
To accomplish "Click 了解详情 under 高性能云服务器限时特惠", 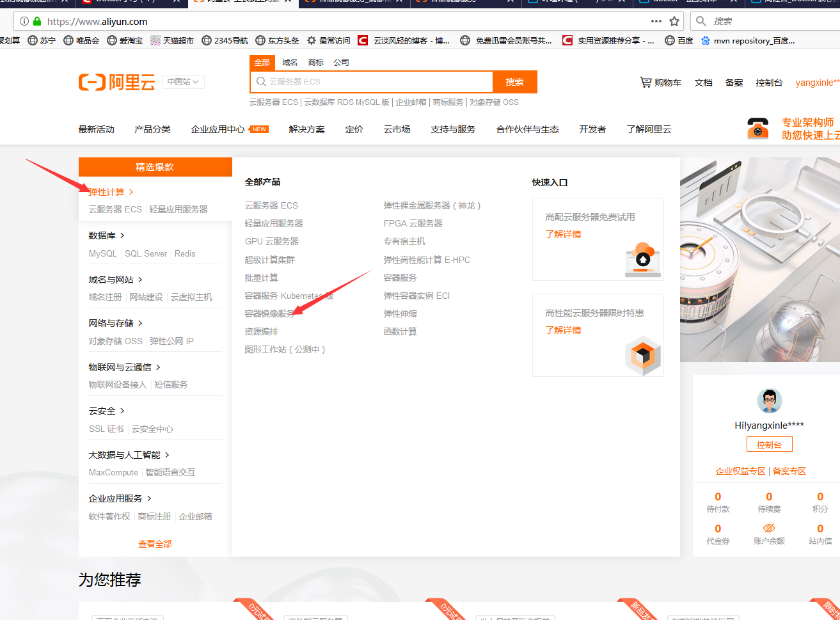I will pos(564,330).
